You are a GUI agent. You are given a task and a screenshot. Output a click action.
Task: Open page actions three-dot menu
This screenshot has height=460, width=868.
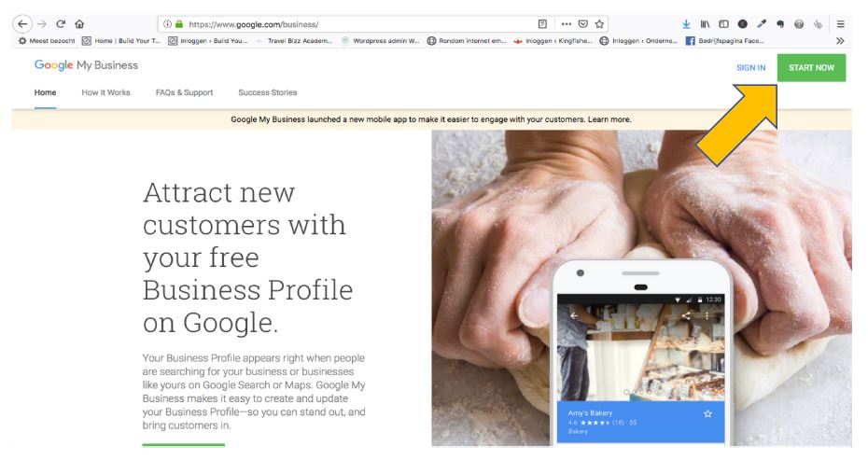[566, 24]
